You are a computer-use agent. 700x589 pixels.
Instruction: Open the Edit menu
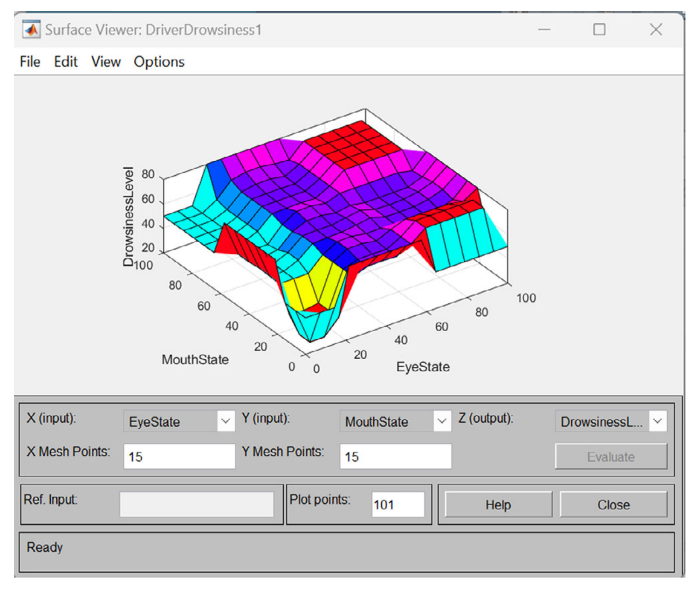click(66, 62)
